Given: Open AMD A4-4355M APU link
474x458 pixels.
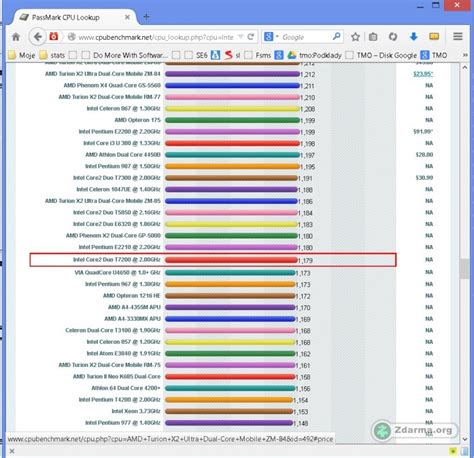Looking at the screenshot, I should [134, 307].
